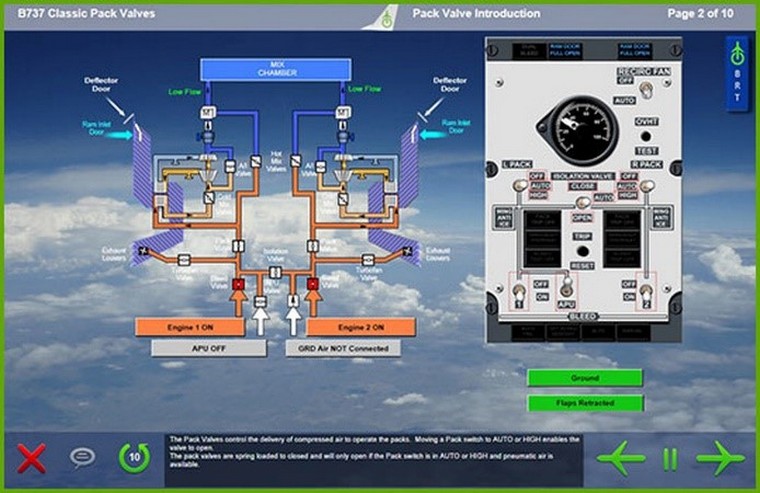Click the red X exit icon

click(32, 458)
